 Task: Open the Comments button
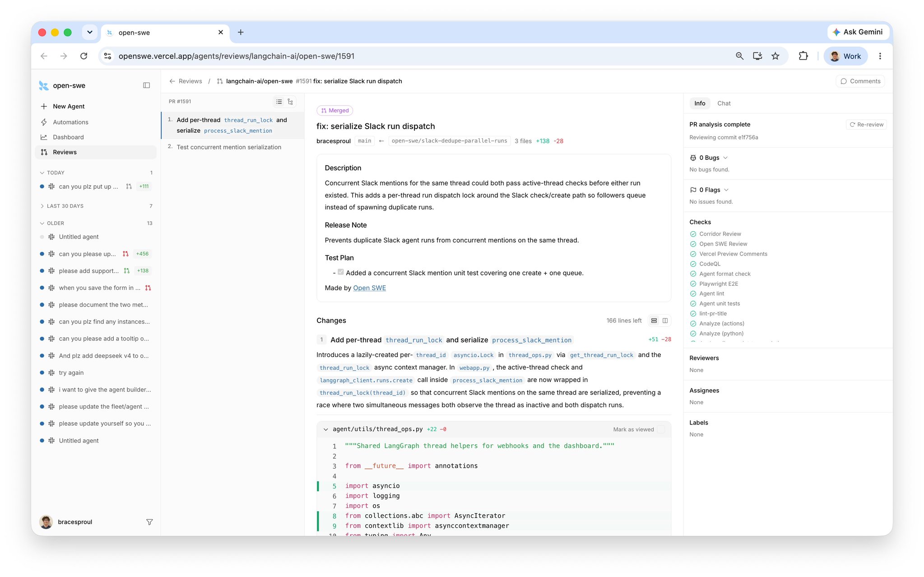click(x=860, y=81)
